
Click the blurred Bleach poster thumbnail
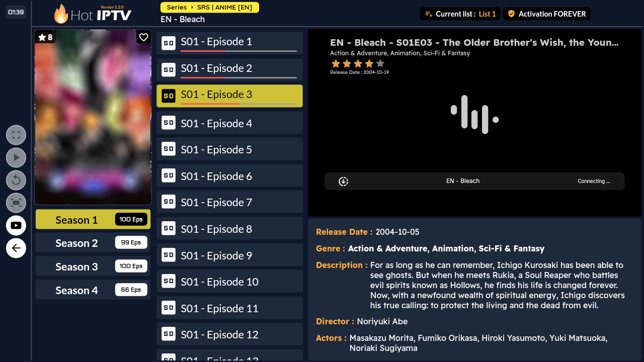pyautogui.click(x=93, y=117)
